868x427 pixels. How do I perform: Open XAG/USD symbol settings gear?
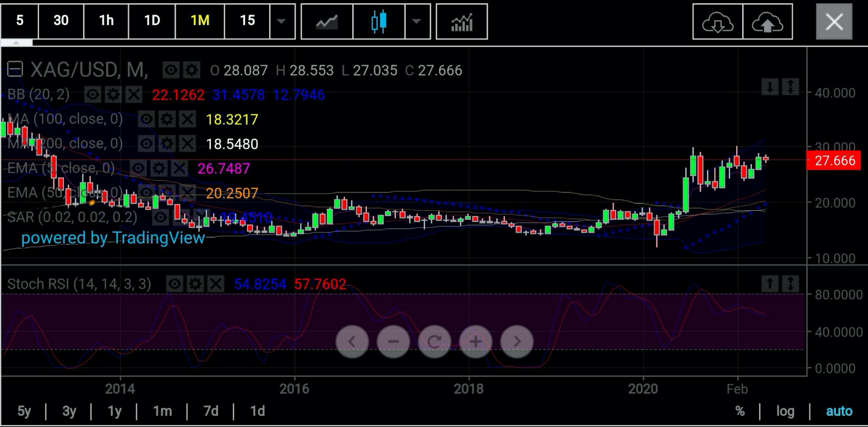click(x=191, y=70)
